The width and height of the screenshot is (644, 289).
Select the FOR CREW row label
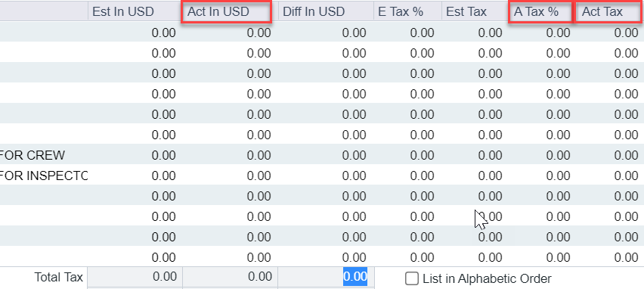(33, 155)
